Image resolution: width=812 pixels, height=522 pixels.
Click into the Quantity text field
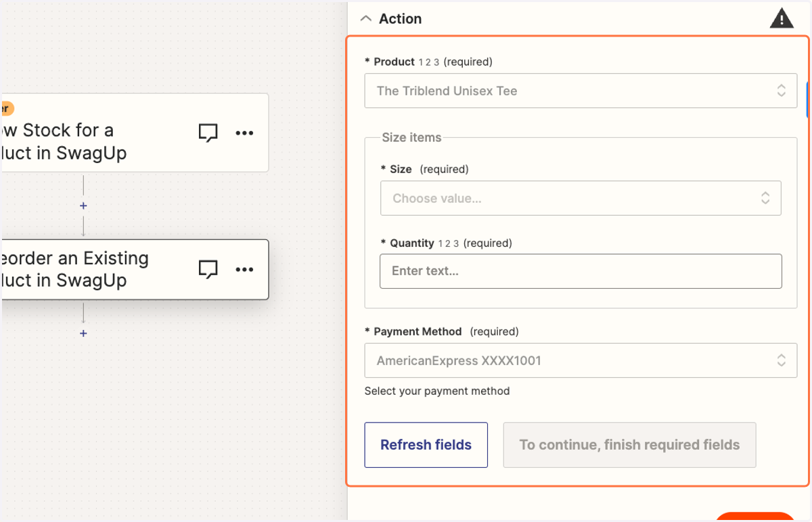(x=581, y=271)
